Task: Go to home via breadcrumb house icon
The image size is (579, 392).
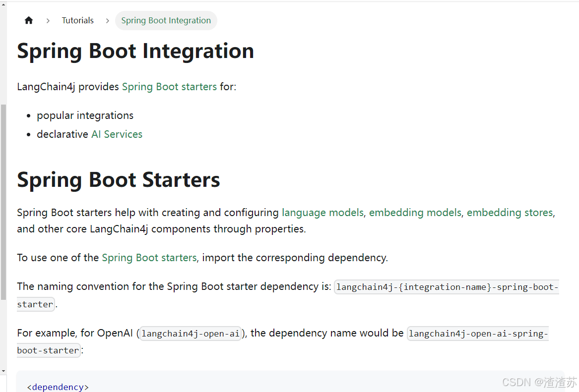Action: coord(29,20)
